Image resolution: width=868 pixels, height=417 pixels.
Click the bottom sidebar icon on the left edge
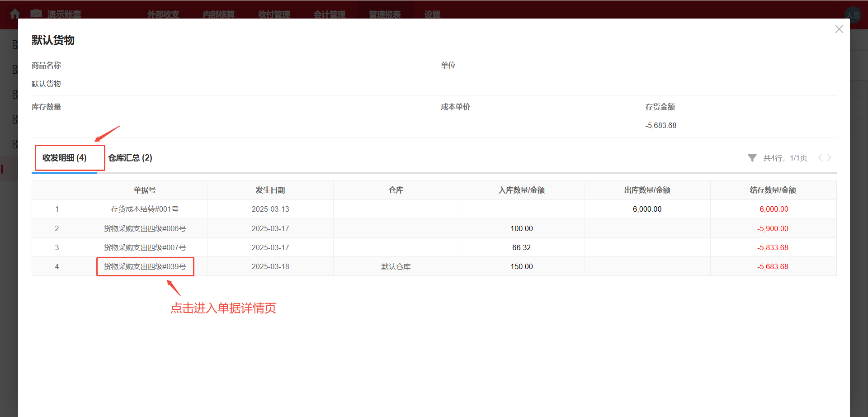(x=15, y=144)
